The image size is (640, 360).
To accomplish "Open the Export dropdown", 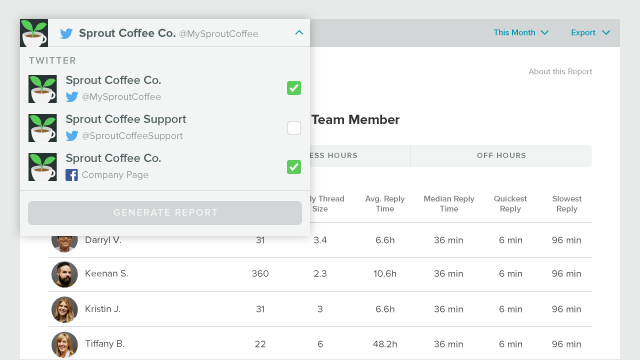I will pyautogui.click(x=590, y=33).
